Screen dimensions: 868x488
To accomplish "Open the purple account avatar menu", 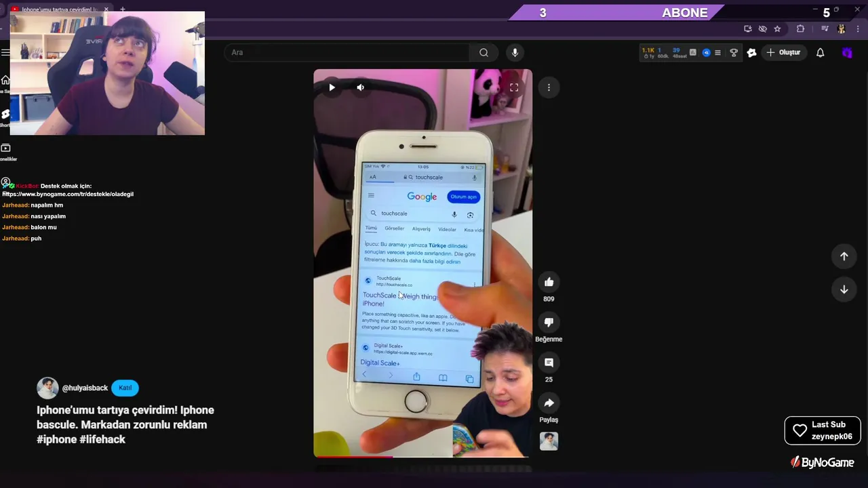I will [847, 52].
